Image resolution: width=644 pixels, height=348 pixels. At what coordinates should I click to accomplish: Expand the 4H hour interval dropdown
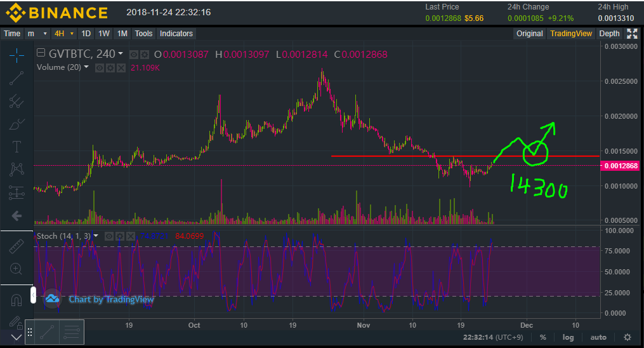tap(64, 34)
